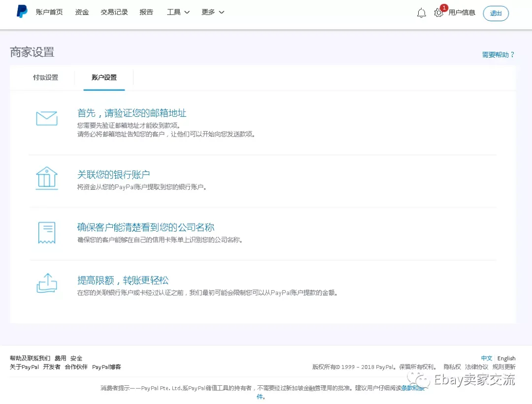The image size is (532, 404).
Task: Open 提高限额，转账更轻松 link
Action: (123, 280)
